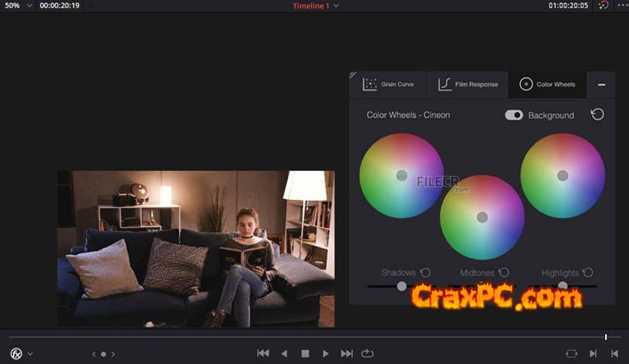
Task: Click the Midtones color wheel center
Action: pyautogui.click(x=482, y=217)
